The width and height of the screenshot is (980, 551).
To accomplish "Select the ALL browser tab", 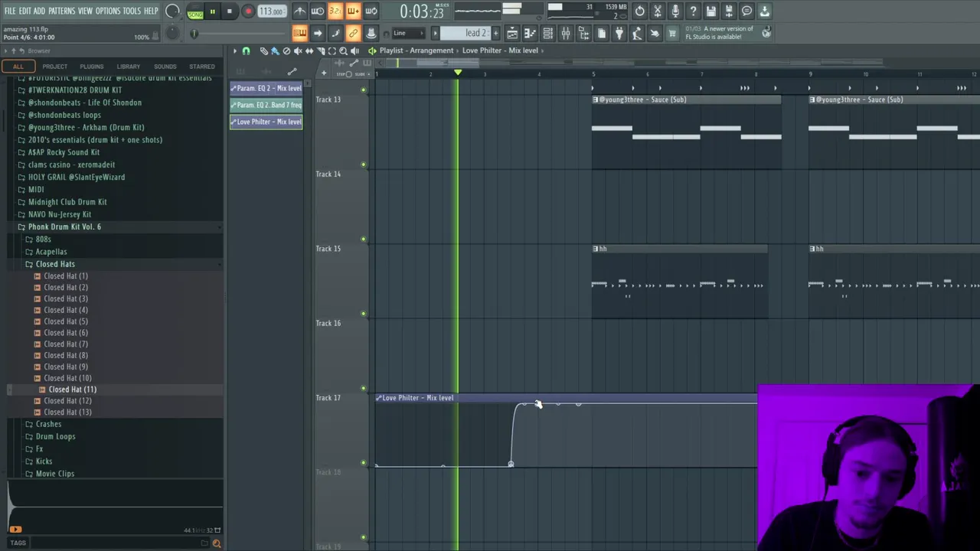I will pos(18,67).
